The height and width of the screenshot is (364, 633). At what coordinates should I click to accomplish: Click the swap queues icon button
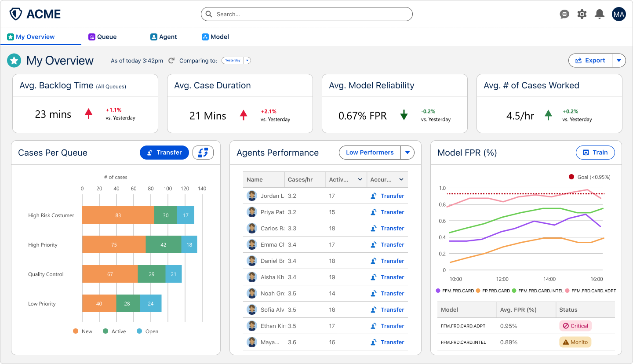[x=203, y=153]
